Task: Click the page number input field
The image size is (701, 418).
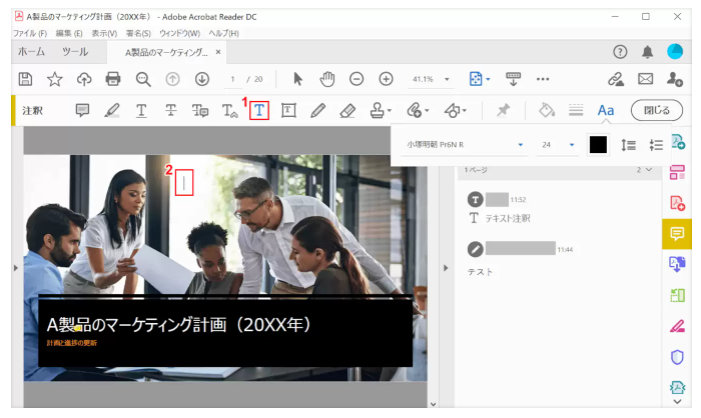Action: coord(232,79)
